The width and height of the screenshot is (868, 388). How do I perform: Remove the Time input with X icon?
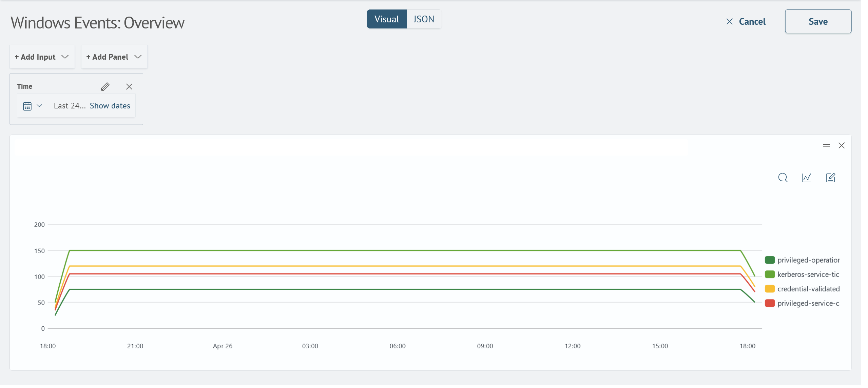coord(129,87)
